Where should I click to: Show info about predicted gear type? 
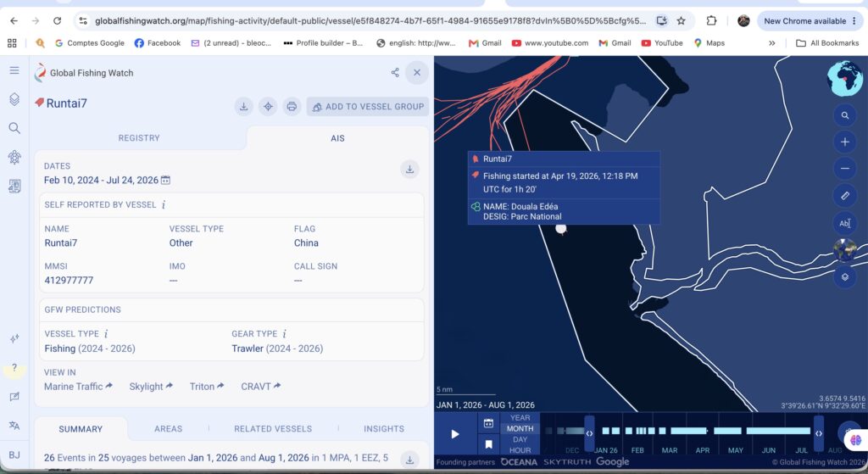(x=284, y=334)
